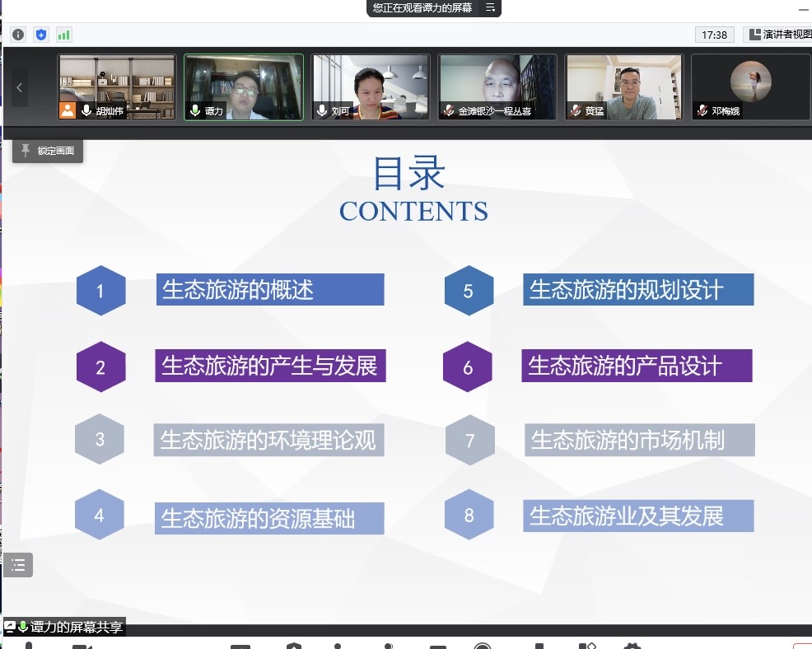Click the microphone icon on 刘可's video
Screen dimensions: 812x649
tap(322, 110)
